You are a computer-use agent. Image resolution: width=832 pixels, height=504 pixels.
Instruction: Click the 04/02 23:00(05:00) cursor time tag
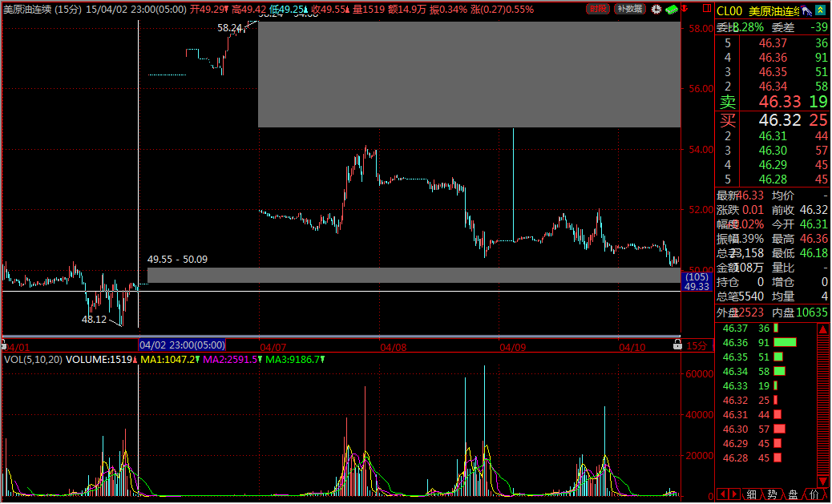pyautogui.click(x=182, y=345)
